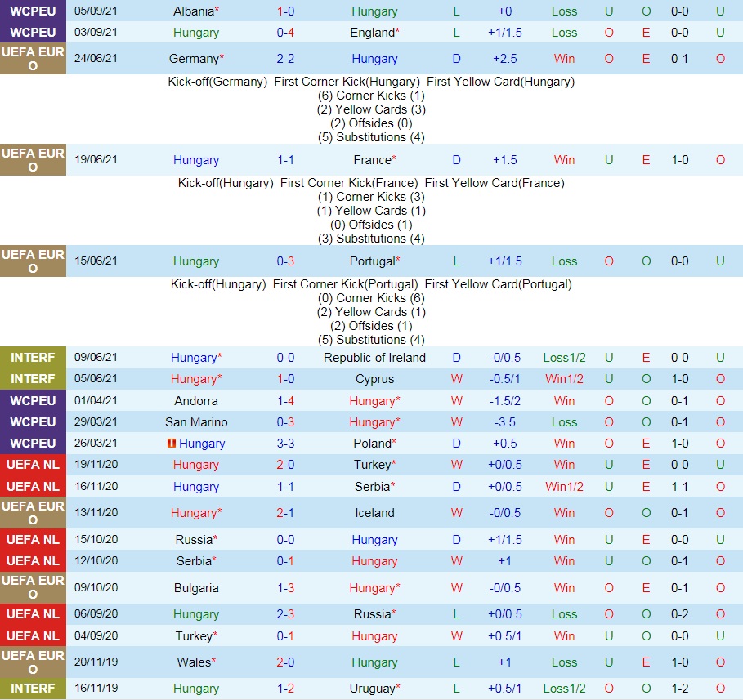Click the date 24/06/21
This screenshot has width=743, height=700.
pos(96,59)
